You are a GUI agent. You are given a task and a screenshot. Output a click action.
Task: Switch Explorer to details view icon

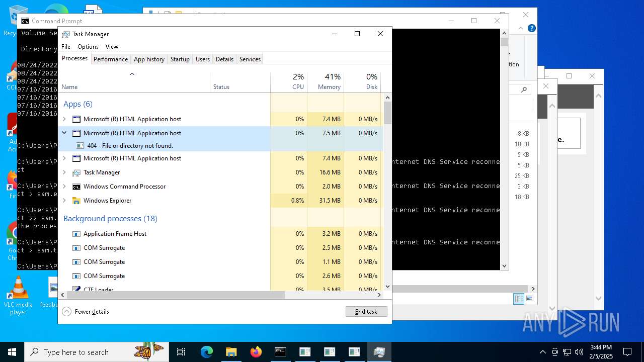pos(519,299)
